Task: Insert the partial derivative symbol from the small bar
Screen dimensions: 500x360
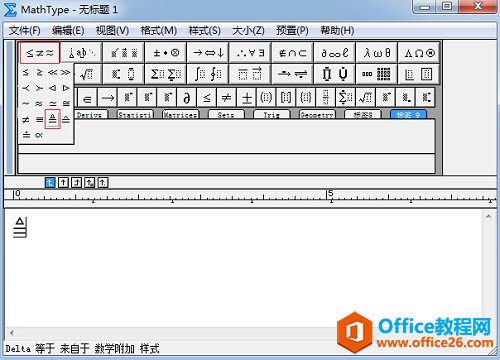Action: click(187, 98)
